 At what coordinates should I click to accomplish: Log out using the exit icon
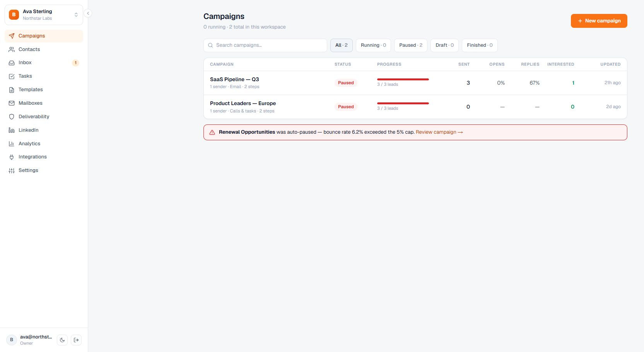[x=76, y=340]
